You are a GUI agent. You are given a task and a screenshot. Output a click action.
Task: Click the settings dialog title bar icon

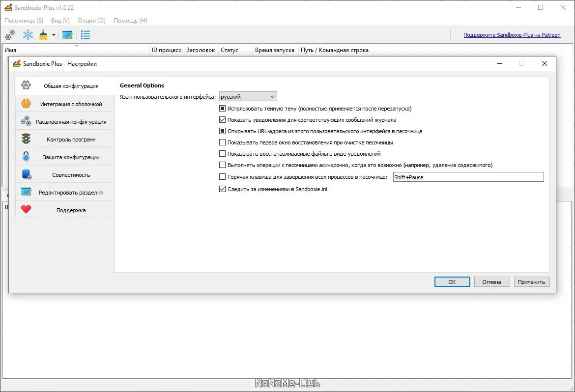pyautogui.click(x=17, y=63)
